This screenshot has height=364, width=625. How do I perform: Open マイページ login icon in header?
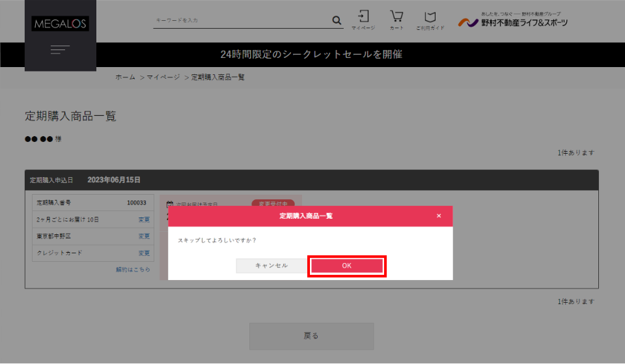click(363, 20)
